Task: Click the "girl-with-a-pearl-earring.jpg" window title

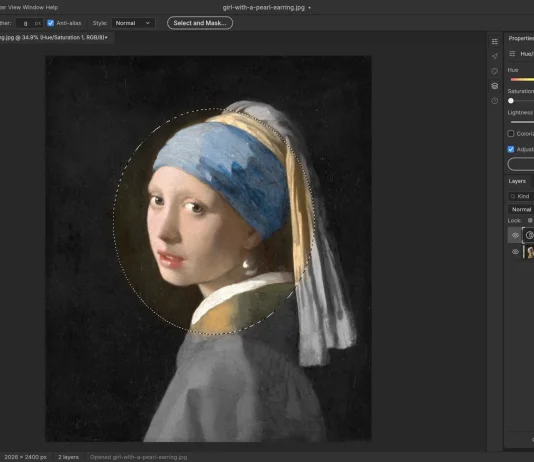Action: point(264,7)
